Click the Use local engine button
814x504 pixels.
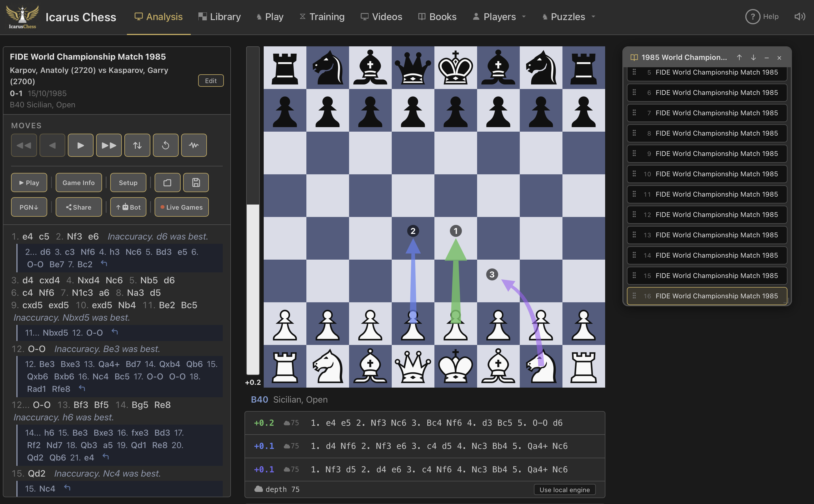[564, 490]
